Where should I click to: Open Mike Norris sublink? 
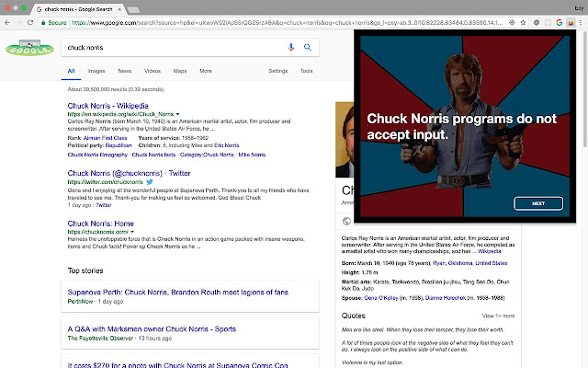point(252,155)
